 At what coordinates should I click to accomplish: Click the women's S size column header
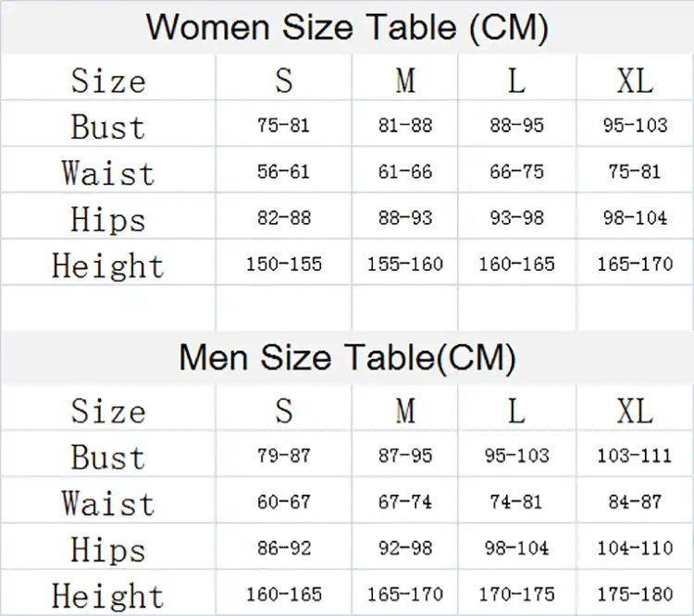coord(284,80)
